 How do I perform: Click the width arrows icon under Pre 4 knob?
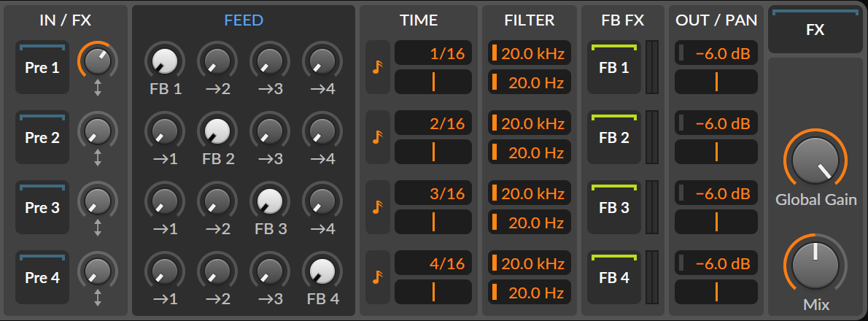point(98,298)
